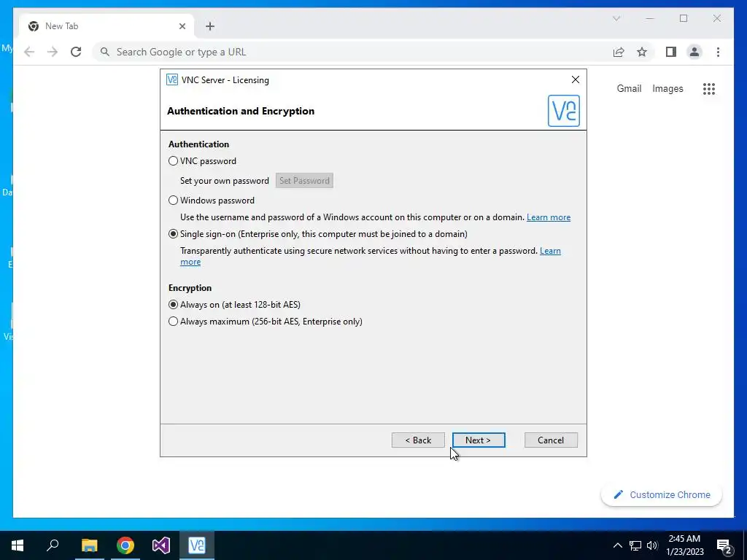Screen dimensions: 747x560
Task: Click the Chrome address bar
Action: coord(352,52)
